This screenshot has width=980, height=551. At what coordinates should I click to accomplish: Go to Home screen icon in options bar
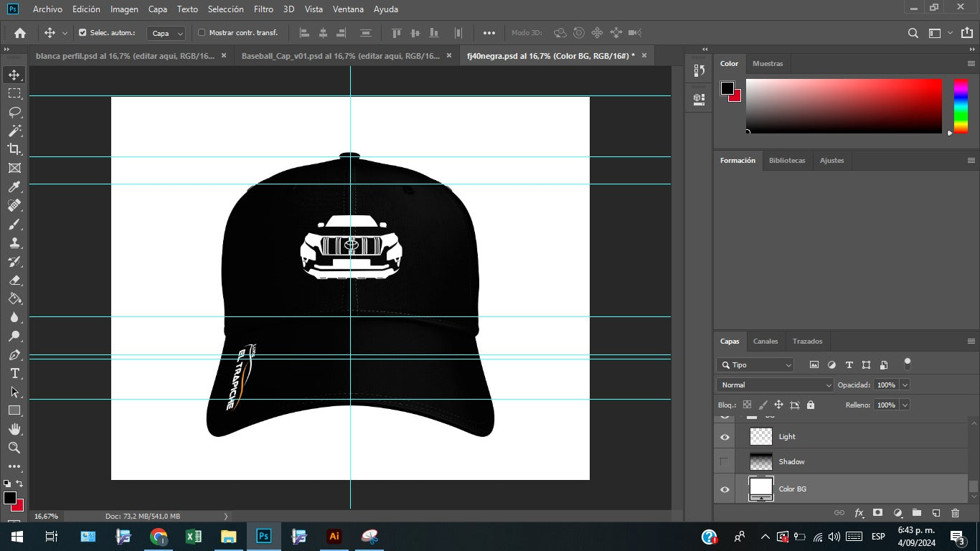[20, 33]
